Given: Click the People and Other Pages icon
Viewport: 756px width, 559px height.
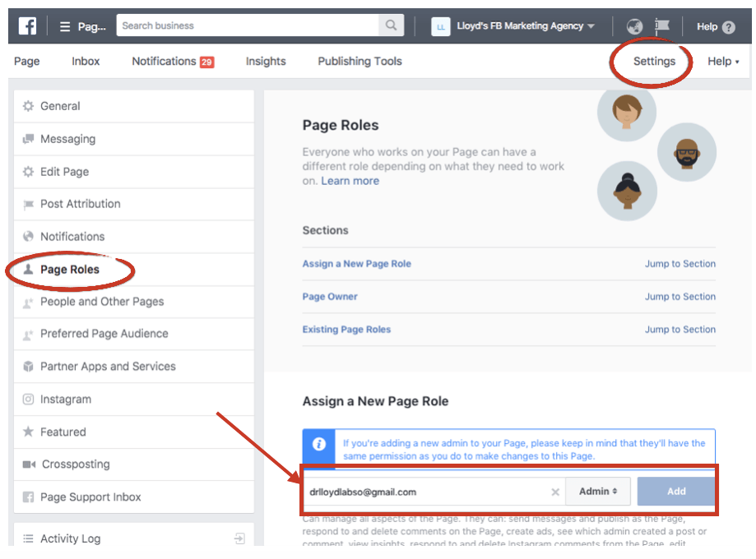Looking at the screenshot, I should (x=29, y=303).
